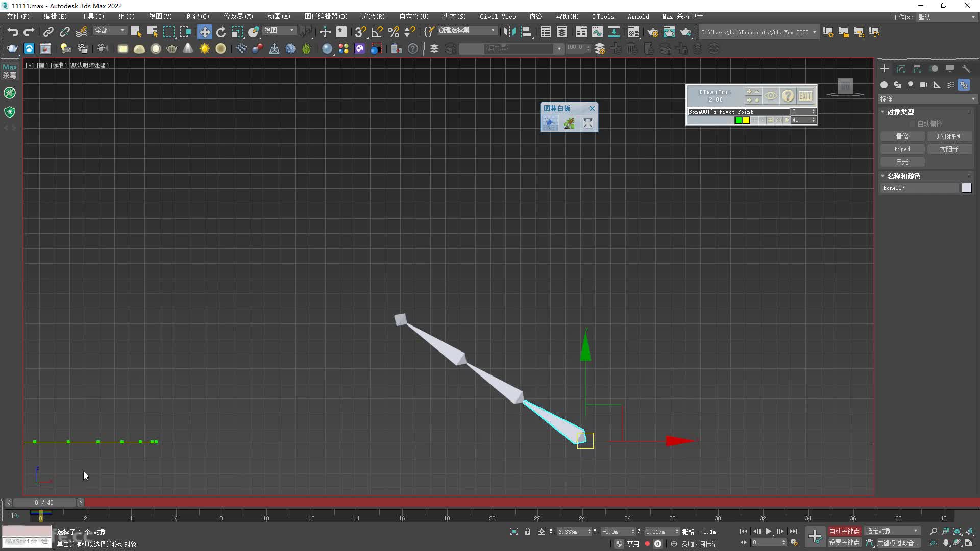Open the 编辑(E) menu
This screenshot has width=980, height=551.
(x=55, y=17)
